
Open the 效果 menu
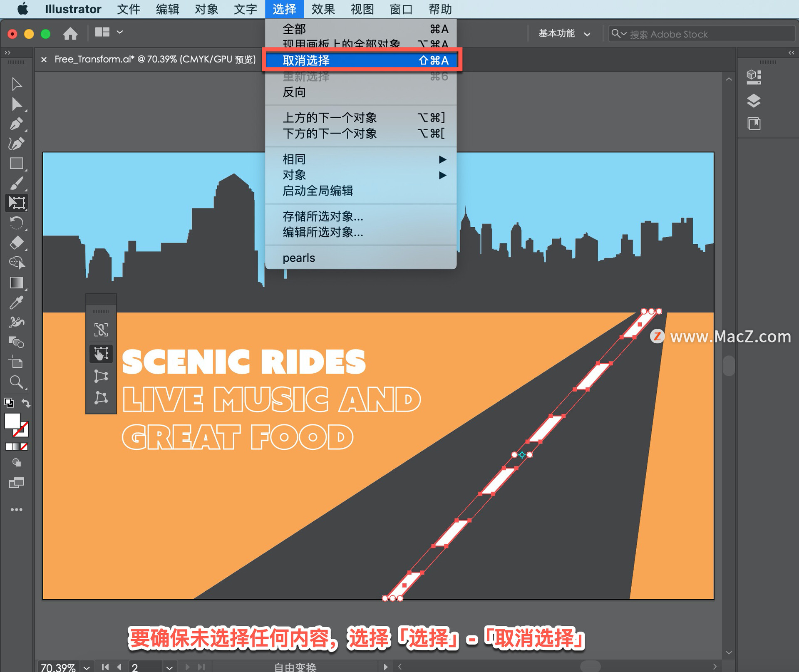click(x=323, y=9)
